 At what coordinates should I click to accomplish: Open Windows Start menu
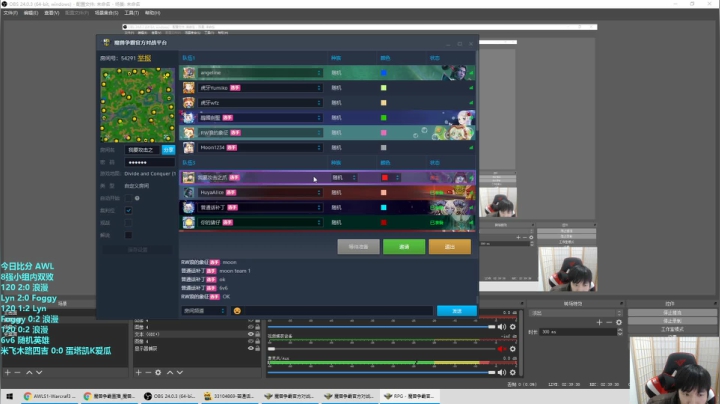[x=9, y=396]
